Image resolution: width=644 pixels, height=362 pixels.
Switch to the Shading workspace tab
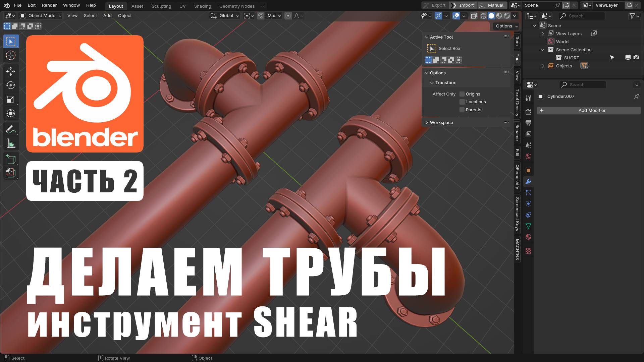[x=202, y=6]
